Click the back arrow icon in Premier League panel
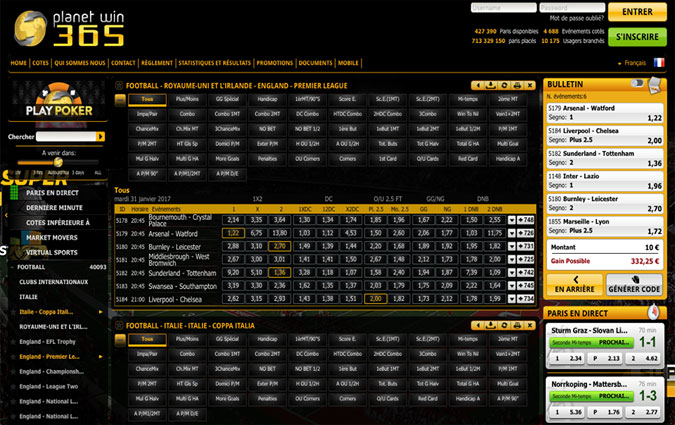 [478, 85]
